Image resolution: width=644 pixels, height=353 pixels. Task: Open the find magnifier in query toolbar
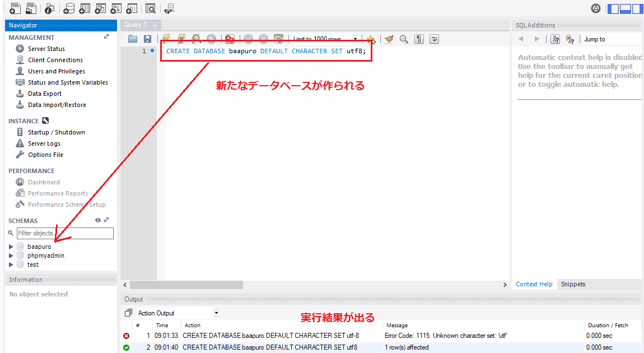404,39
